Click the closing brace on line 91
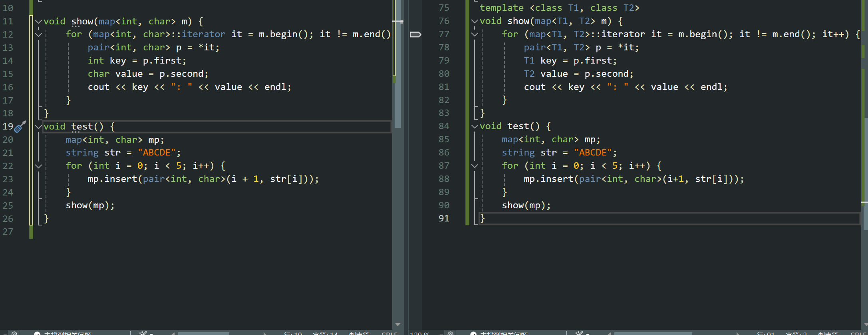 [x=483, y=219]
